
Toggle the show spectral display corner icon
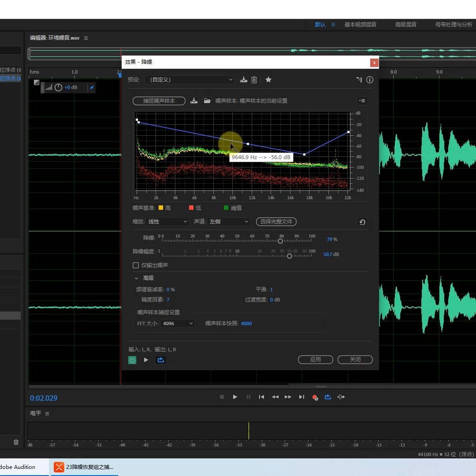pos(37,82)
